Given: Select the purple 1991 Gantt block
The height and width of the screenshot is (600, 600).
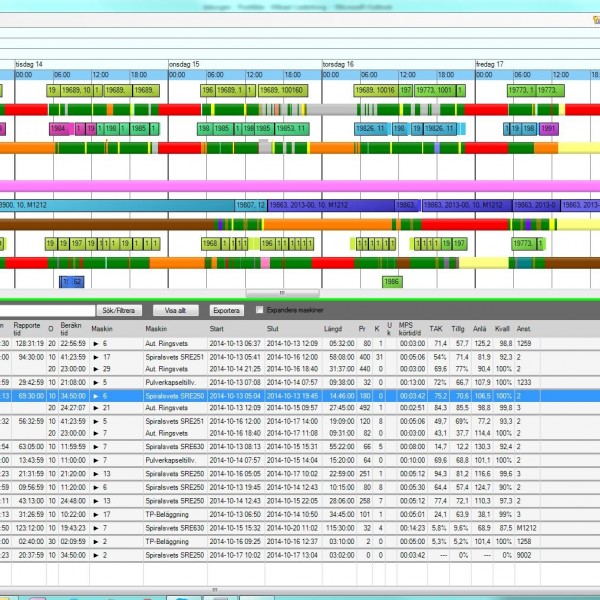Looking at the screenshot, I should coord(549,129).
